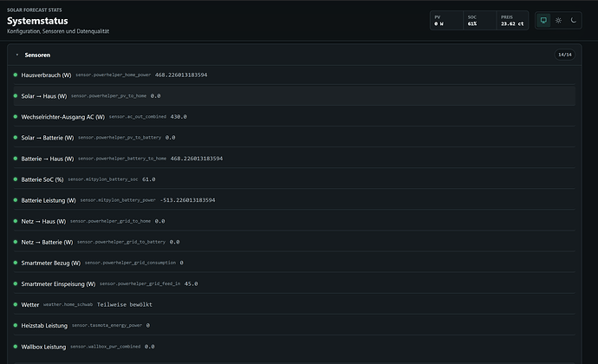The height and width of the screenshot is (364, 598).
Task: Click sensor.wallbox_pwr_combined entity id
Action: (x=105, y=347)
